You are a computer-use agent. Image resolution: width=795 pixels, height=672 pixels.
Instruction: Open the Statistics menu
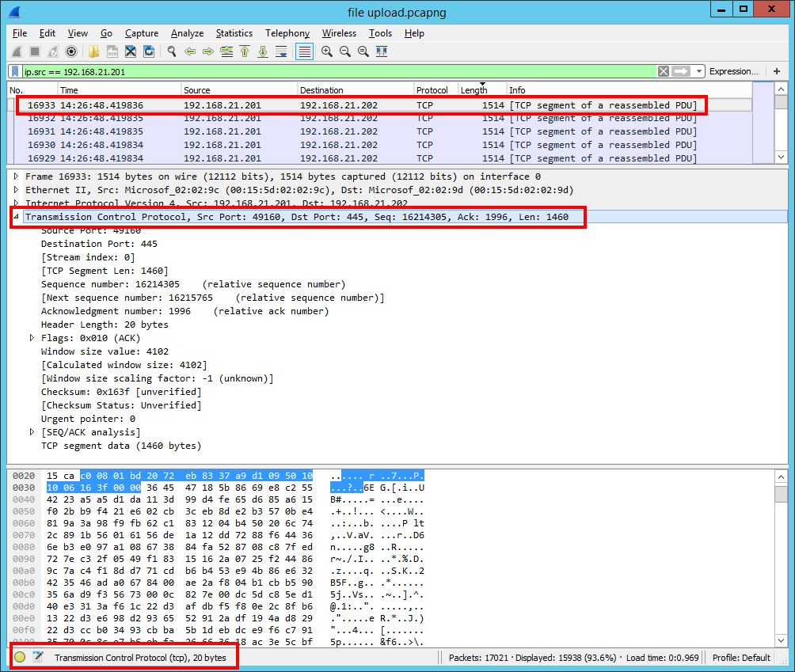point(234,33)
